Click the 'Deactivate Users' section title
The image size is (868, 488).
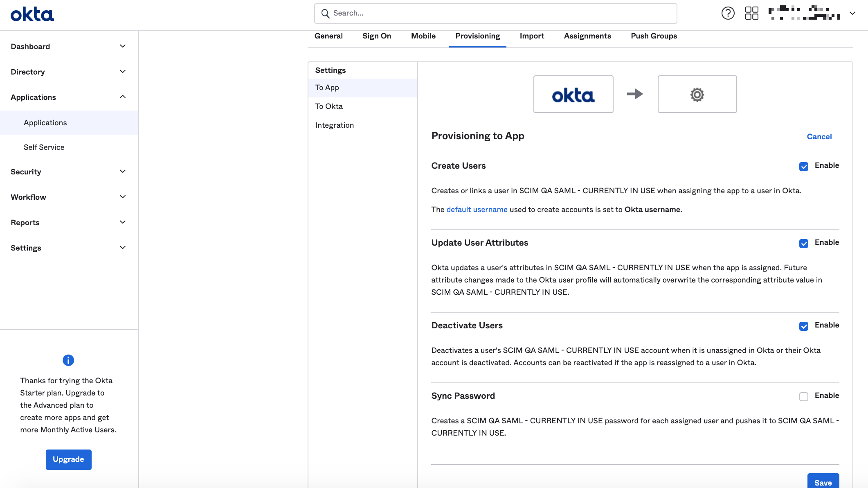tap(467, 325)
